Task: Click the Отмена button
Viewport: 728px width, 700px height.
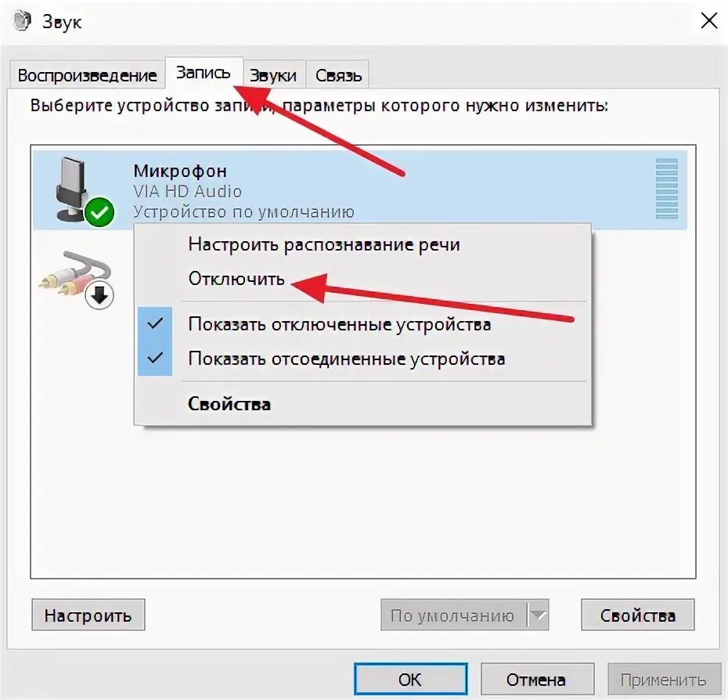Action: point(537,679)
